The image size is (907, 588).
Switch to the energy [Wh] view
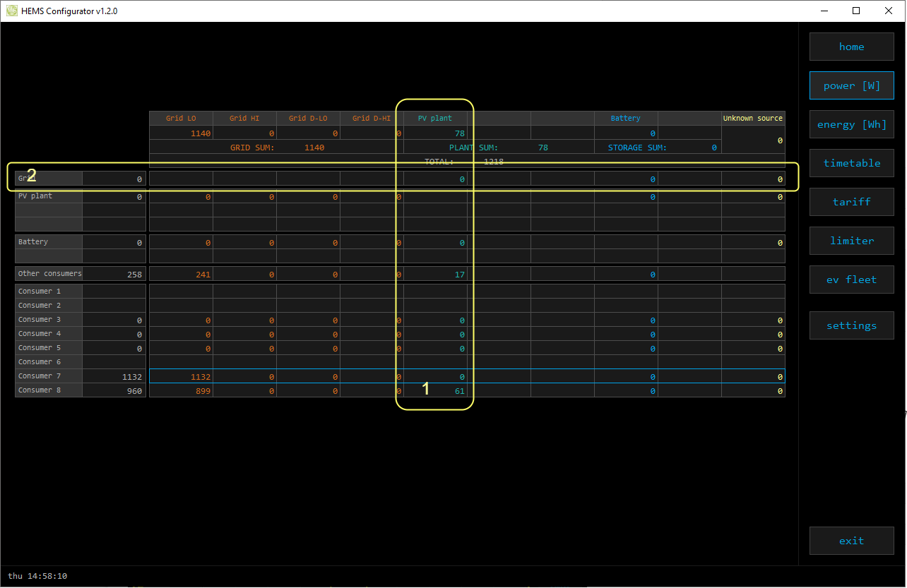851,124
